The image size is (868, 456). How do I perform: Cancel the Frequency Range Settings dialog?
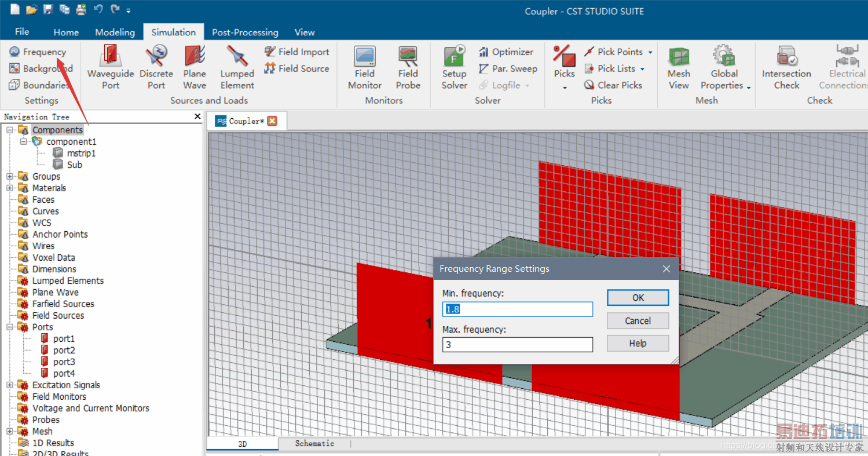tap(638, 321)
